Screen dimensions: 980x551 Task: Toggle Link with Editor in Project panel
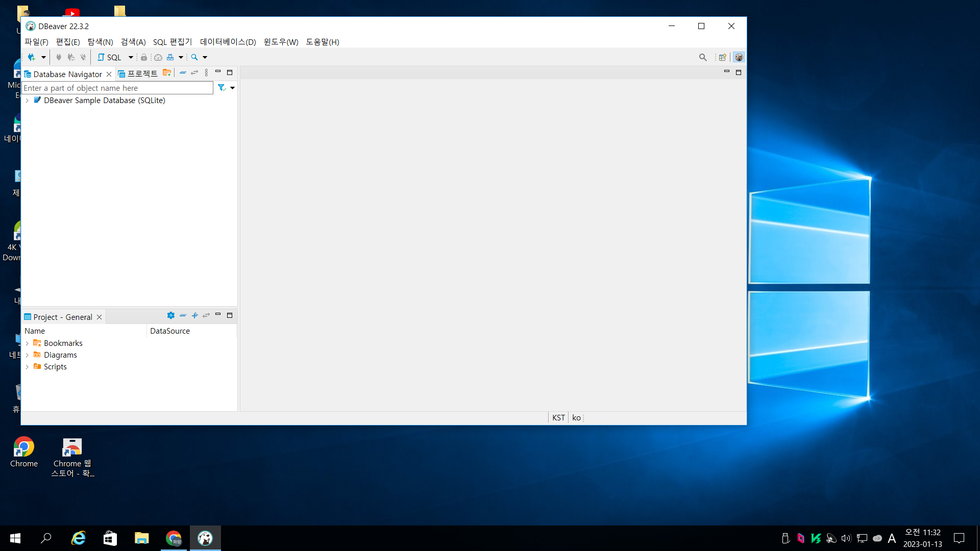206,315
